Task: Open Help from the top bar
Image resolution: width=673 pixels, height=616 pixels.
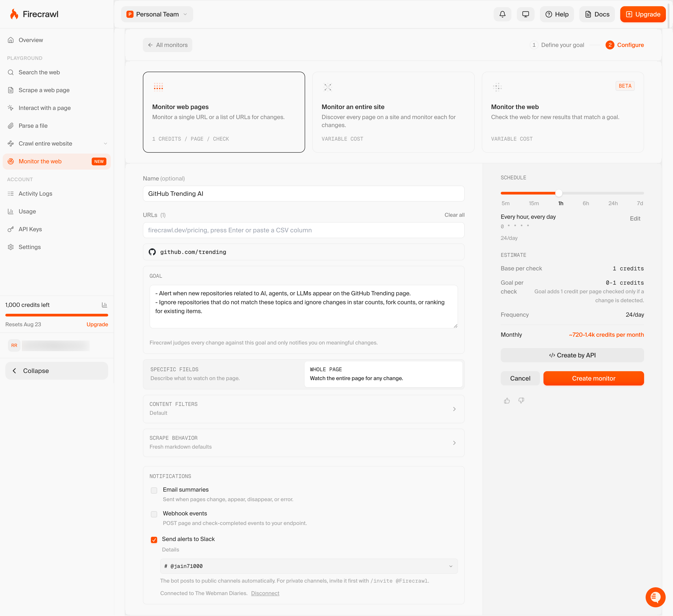Action: [x=556, y=14]
